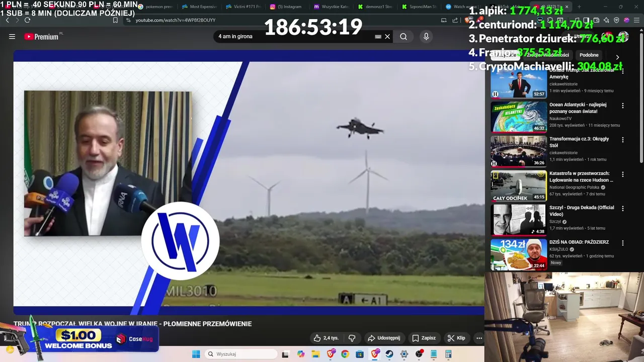The width and height of the screenshot is (644, 362).
Task: Open Szczyl - Druga Dekada video title
Action: pos(582,211)
